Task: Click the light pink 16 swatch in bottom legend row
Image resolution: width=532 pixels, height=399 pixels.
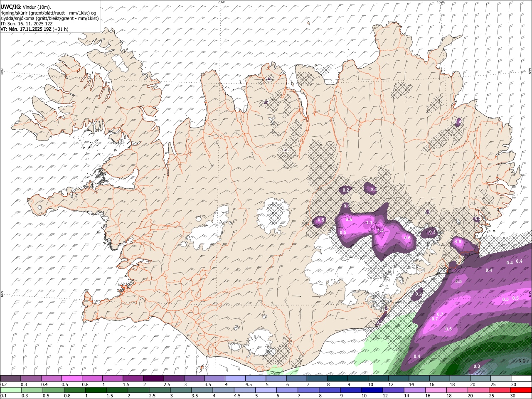Action: point(436,390)
